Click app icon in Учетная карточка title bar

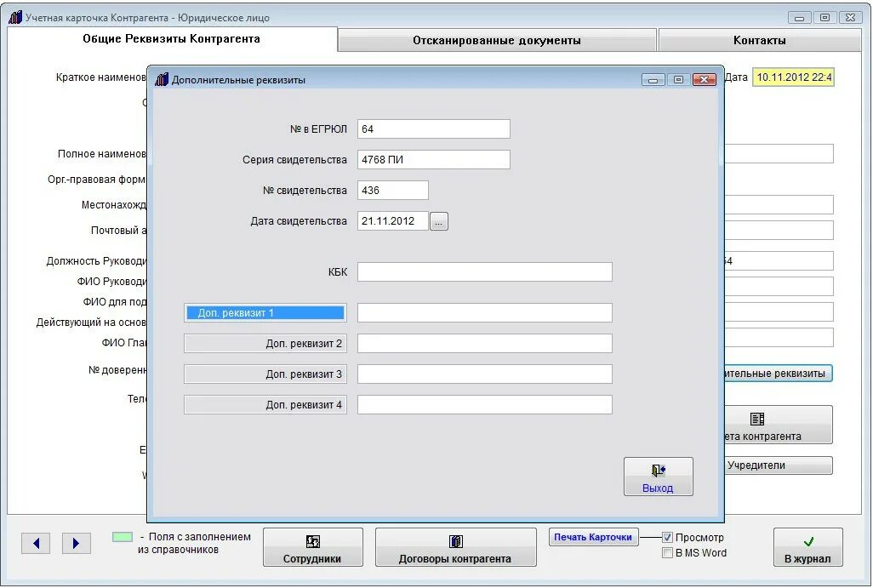click(x=15, y=17)
